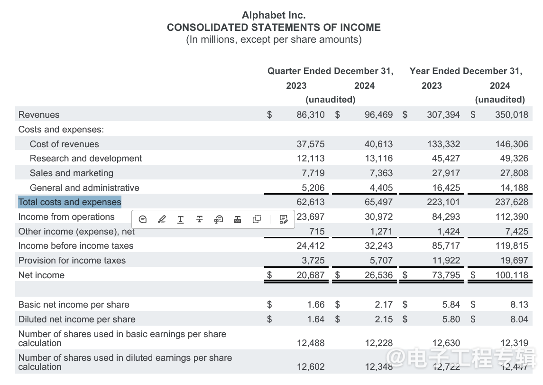Apply strikethrough to selected text
The image size is (543, 385).
click(x=199, y=219)
